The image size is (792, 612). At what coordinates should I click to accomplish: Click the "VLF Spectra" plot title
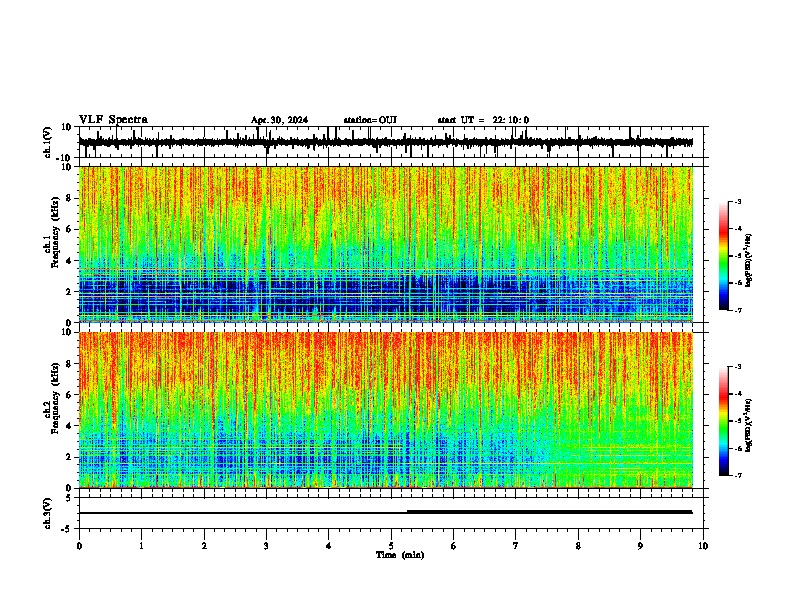[113, 120]
